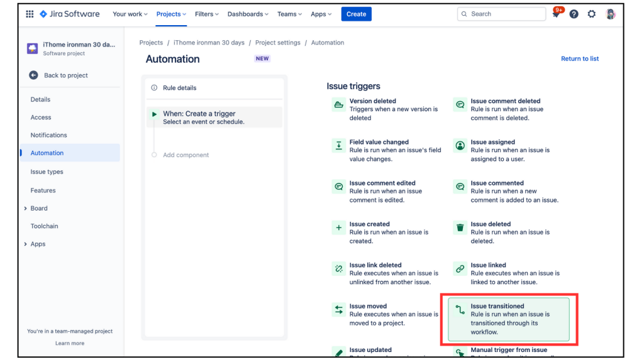The image size is (644, 362).
Task: Click the Back to project link
Action: [x=65, y=75]
